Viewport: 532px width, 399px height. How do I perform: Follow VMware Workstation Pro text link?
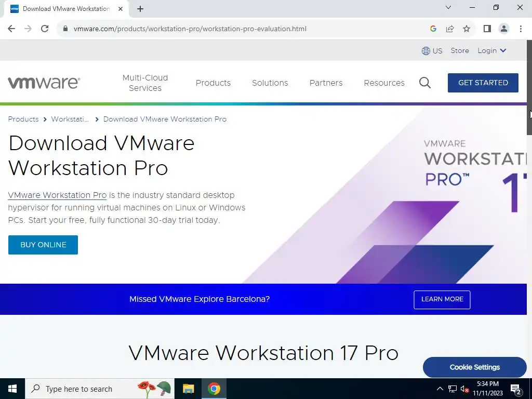[x=57, y=195]
